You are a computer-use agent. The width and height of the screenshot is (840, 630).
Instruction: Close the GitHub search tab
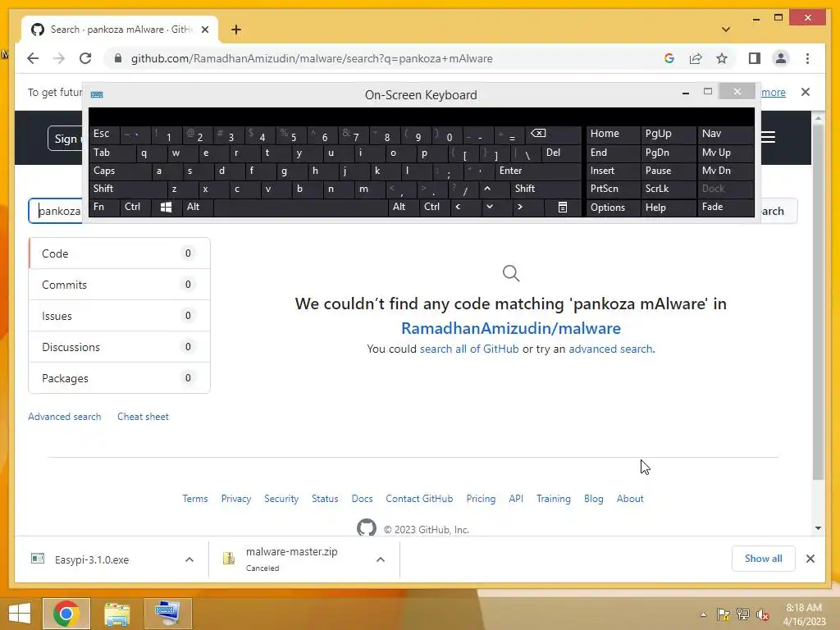point(204,30)
